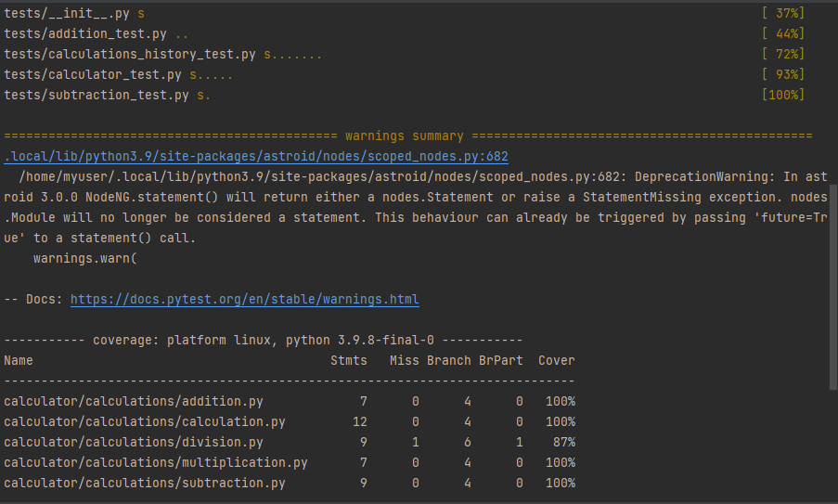Click the [ 72%] progress marker
Screen dimensions: 838x504
(783, 54)
